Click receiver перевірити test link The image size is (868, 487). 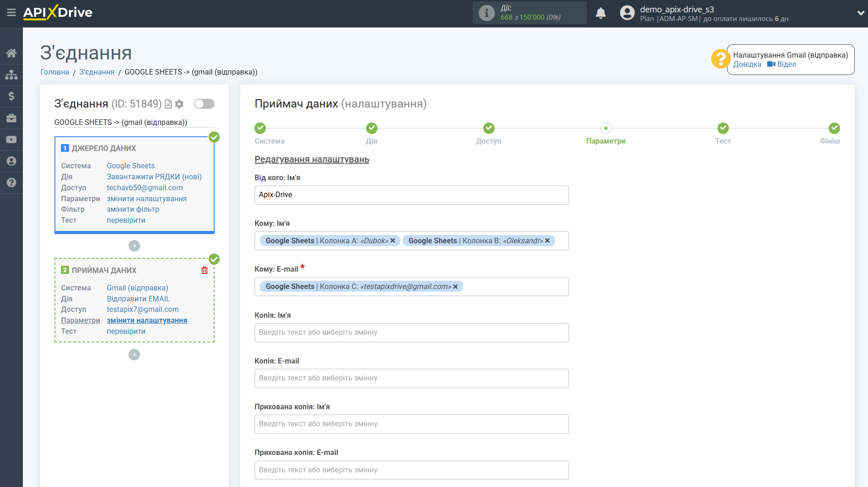pos(126,331)
